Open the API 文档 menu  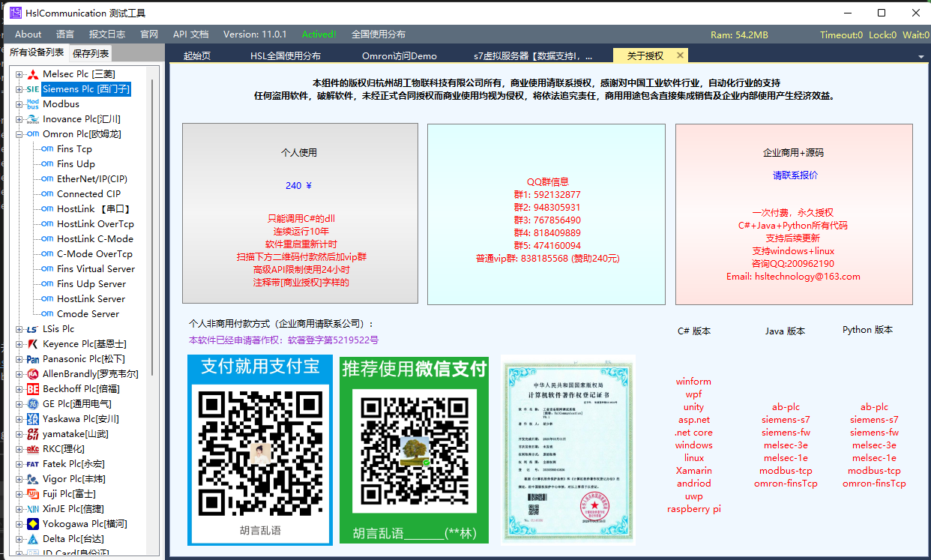point(190,34)
